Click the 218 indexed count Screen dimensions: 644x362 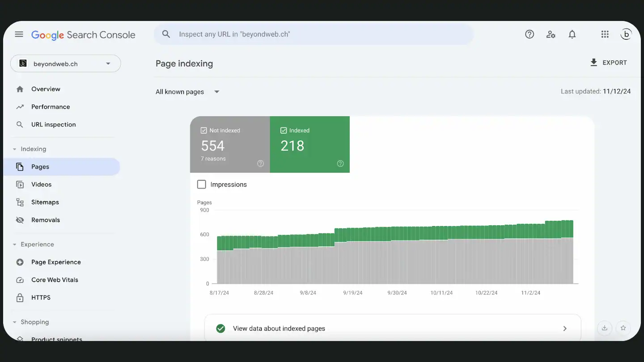[x=292, y=146]
